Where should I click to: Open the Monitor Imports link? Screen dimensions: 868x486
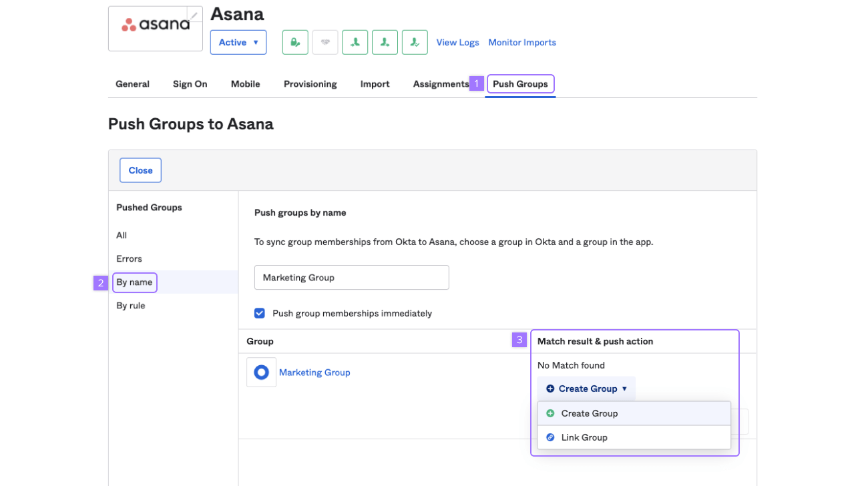[522, 42]
